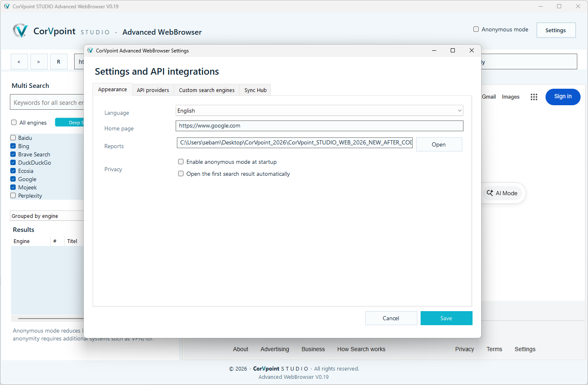This screenshot has width=588, height=385.
Task: Uncheck the Bing engine checkbox
Action: [13, 146]
